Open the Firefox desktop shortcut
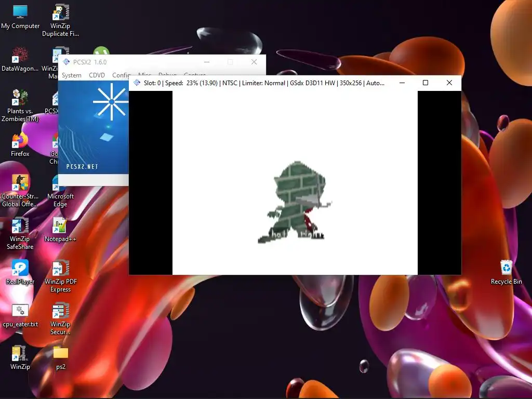Screen dimensions: 532x399 tap(20, 145)
